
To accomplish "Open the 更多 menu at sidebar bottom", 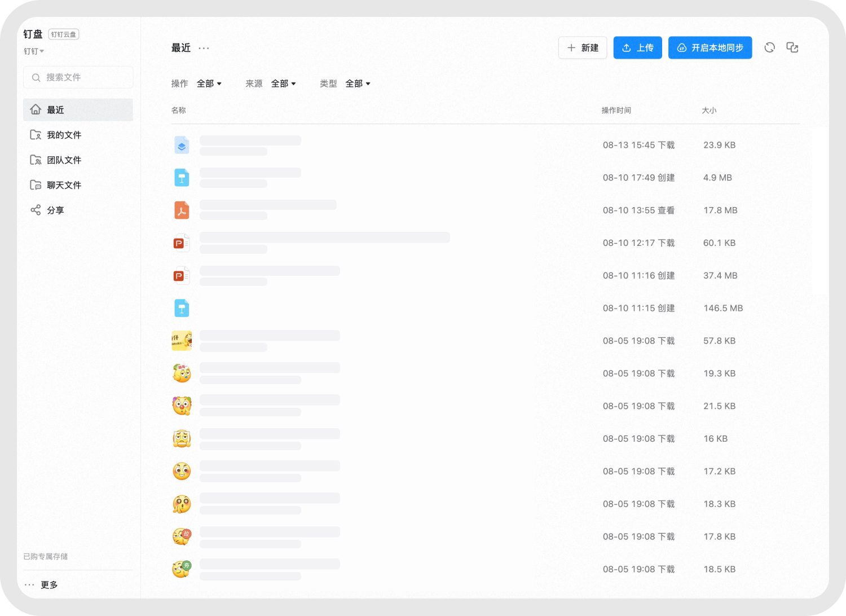I will coord(41,585).
